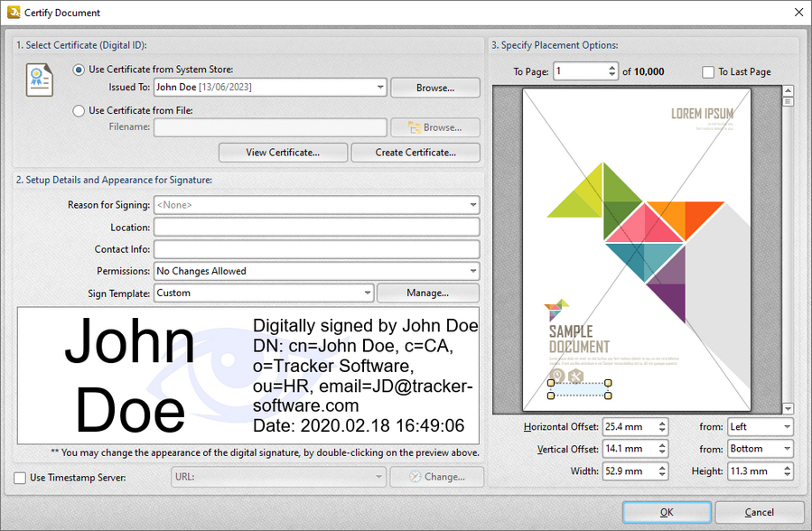This screenshot has height=531, width=812.
Task: Open the Sign Template "Manage..." dialog
Action: (428, 293)
